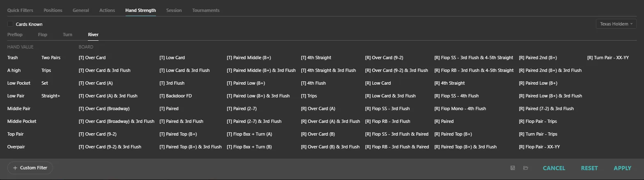
Task: Open the Tournaments tab
Action: point(206,10)
